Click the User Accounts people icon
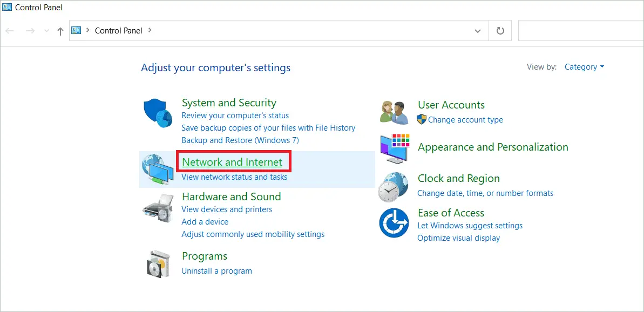The height and width of the screenshot is (312, 644). [x=394, y=112]
